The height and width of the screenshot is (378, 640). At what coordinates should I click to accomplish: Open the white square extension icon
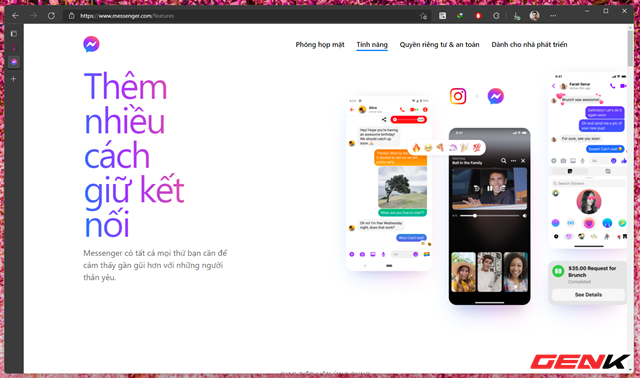coord(442,16)
